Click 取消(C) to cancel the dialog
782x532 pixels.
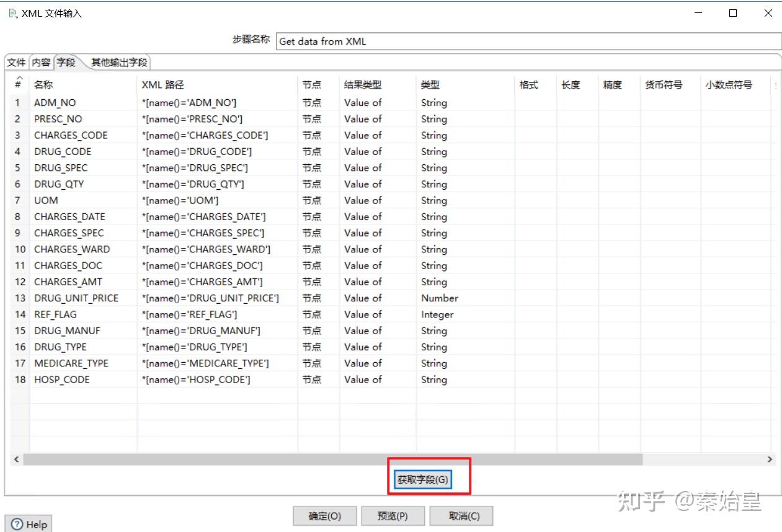[x=461, y=515]
